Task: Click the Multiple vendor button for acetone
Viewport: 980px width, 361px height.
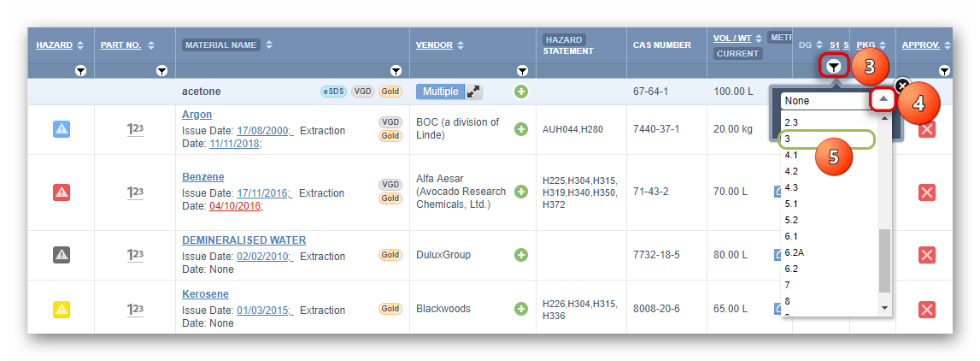Action: pyautogui.click(x=441, y=92)
